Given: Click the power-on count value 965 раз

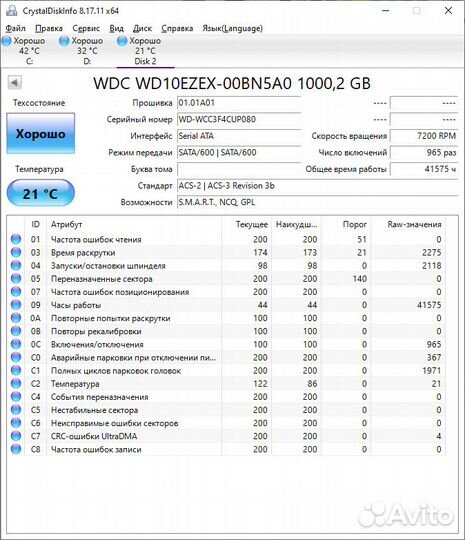Looking at the screenshot, I should tap(424, 153).
